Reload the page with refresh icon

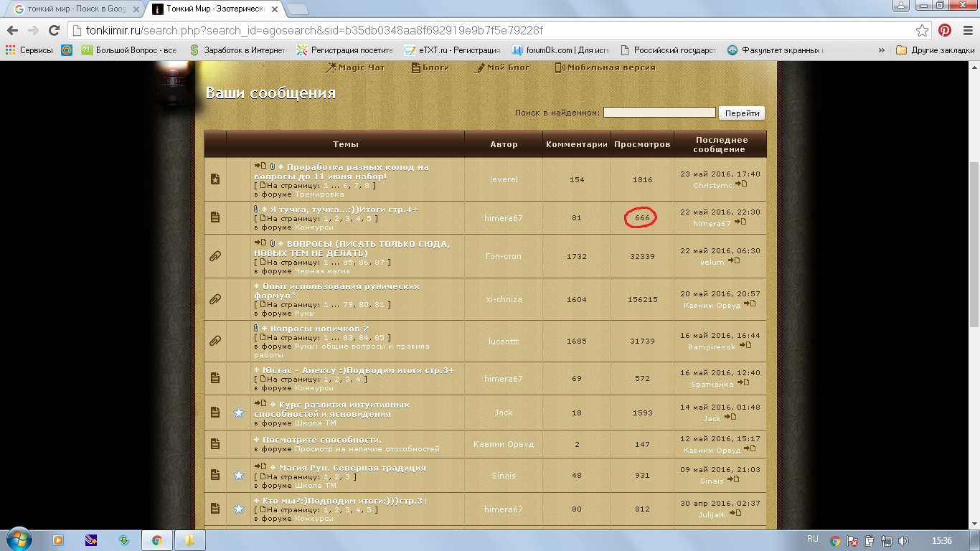[54, 31]
